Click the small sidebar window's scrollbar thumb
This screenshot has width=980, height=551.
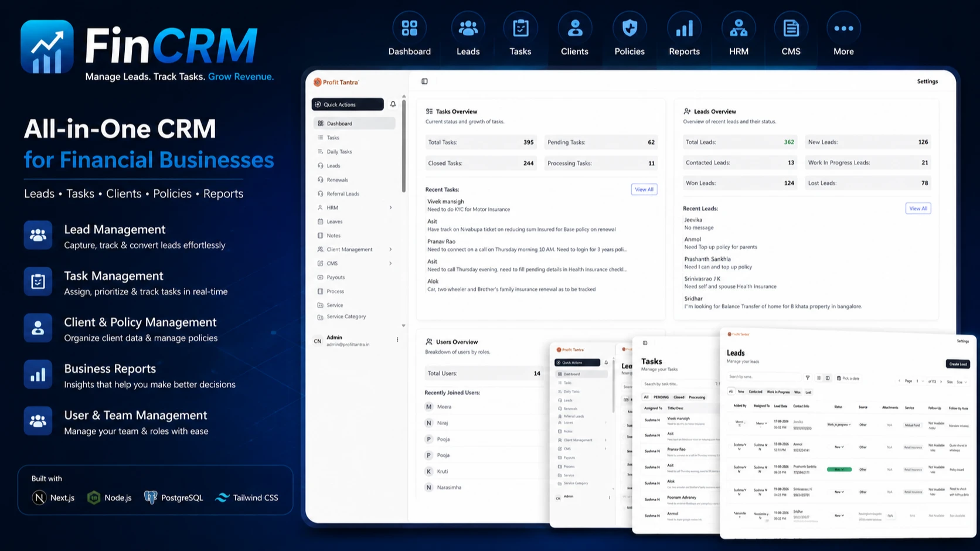[x=613, y=386]
